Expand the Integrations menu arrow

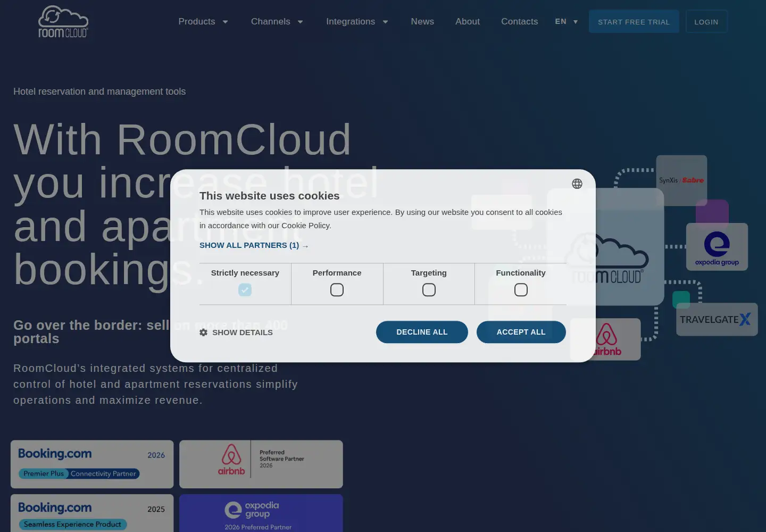click(x=385, y=22)
